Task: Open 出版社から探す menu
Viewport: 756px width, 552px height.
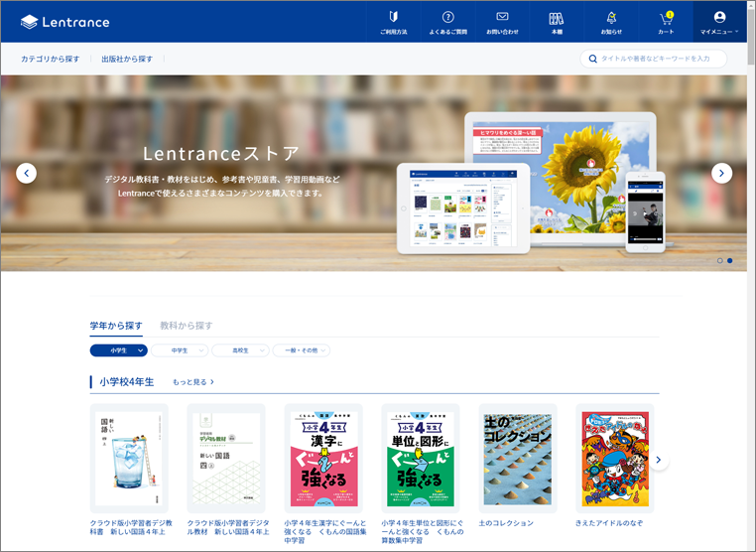Action: pyautogui.click(x=127, y=59)
